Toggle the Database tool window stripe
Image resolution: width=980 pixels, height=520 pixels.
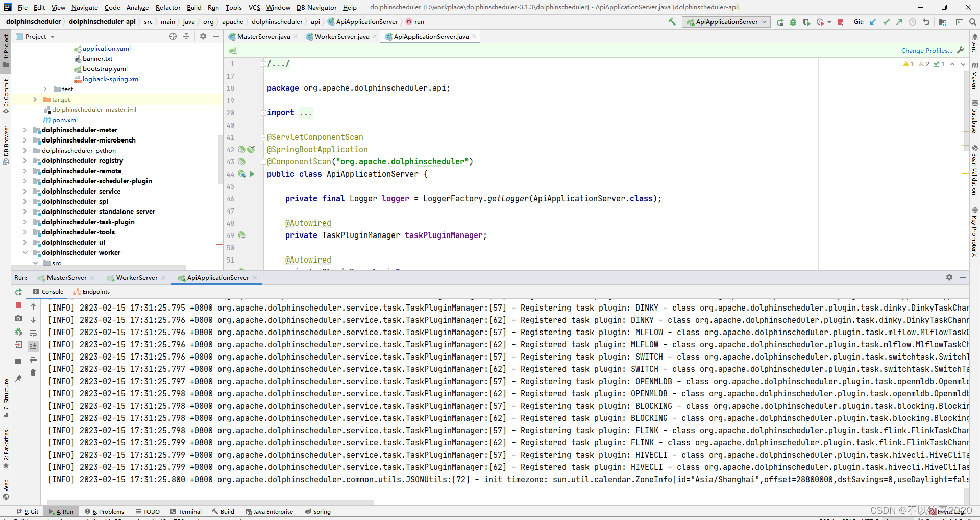974,116
